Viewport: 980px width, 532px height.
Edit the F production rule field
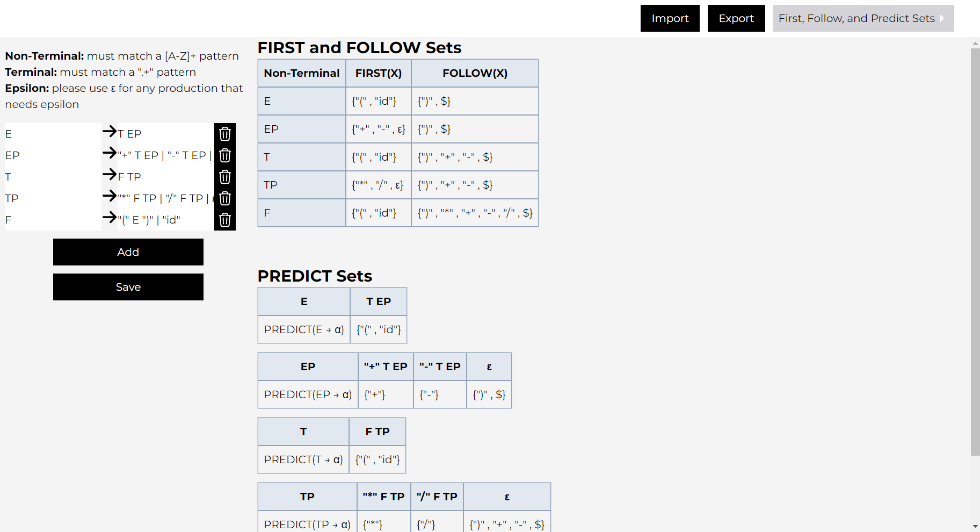165,220
